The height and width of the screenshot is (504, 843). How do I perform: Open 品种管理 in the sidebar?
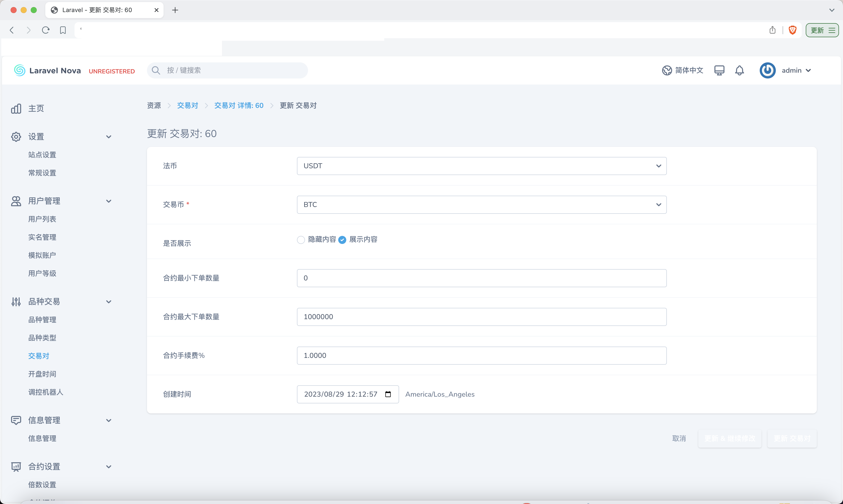[42, 320]
